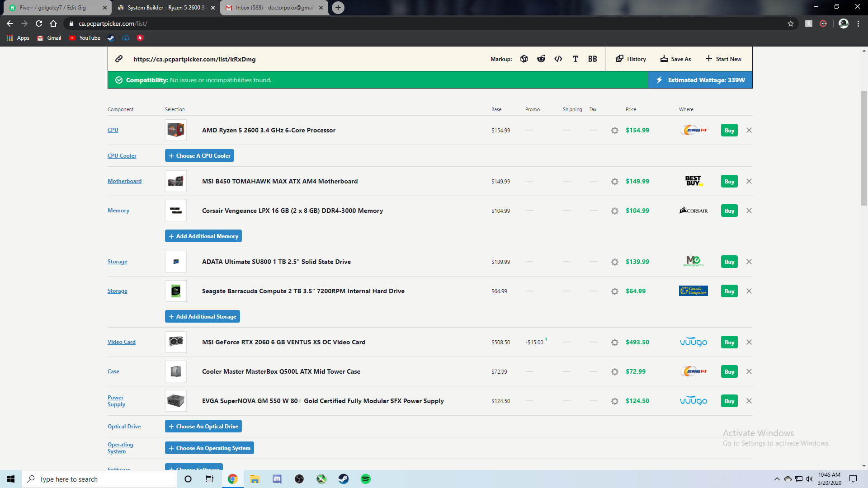Click the Vuugo logo for the video card
Screen dimensions: 868x488
(693, 342)
